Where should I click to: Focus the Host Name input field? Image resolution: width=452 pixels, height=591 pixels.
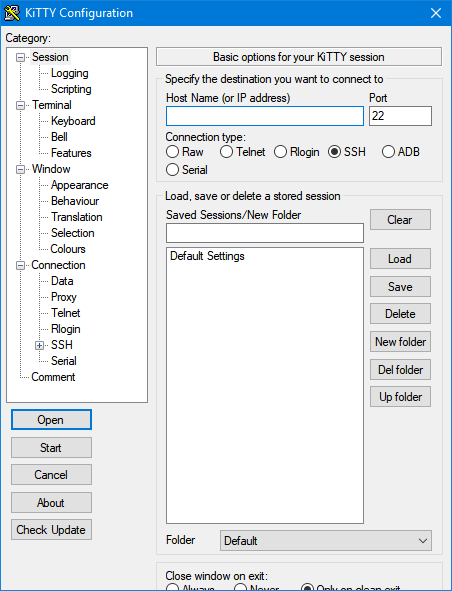[x=265, y=116]
